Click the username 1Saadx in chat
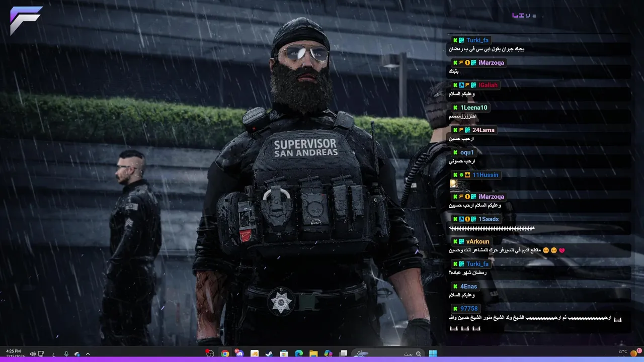 click(489, 219)
